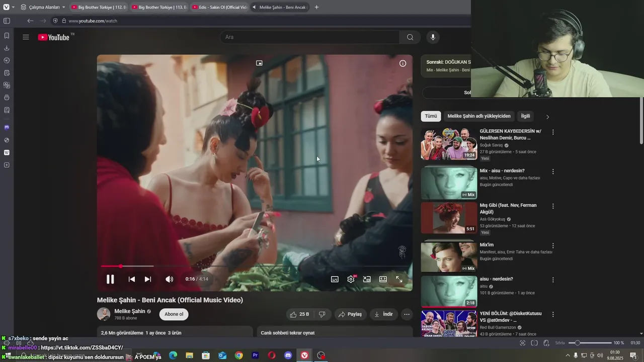Subscribe with the Abone ol button

coord(174,314)
